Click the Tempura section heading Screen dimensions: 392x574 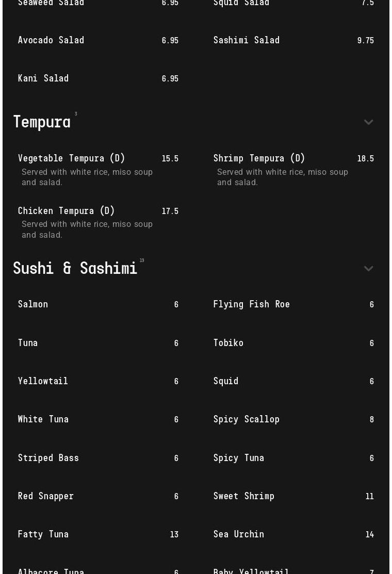pos(42,122)
